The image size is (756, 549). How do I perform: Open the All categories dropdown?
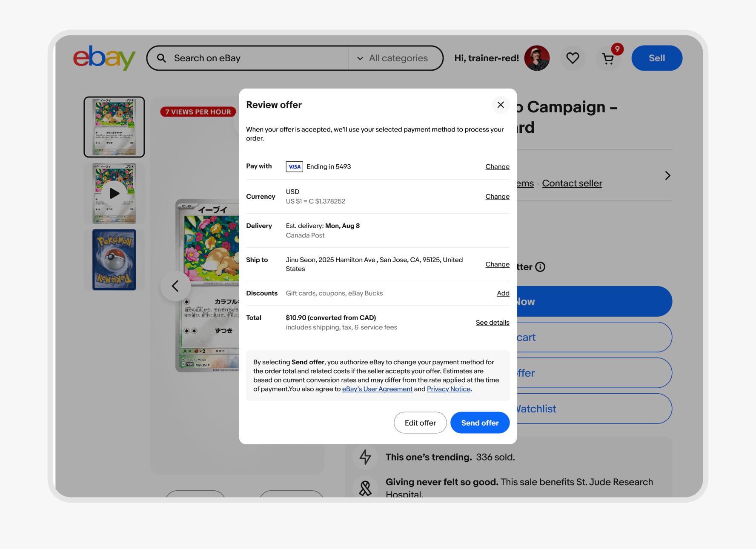(392, 58)
